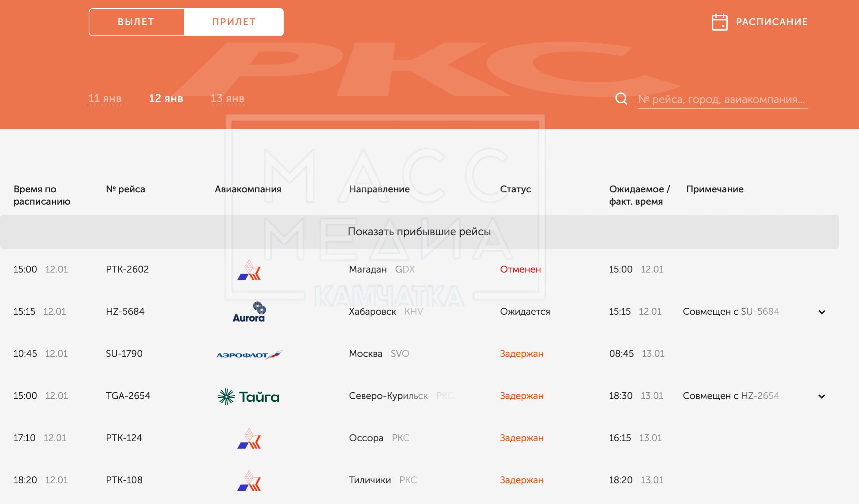The width and height of the screenshot is (859, 504).
Task: Select the 11 янв date tab
Action: [x=105, y=99]
